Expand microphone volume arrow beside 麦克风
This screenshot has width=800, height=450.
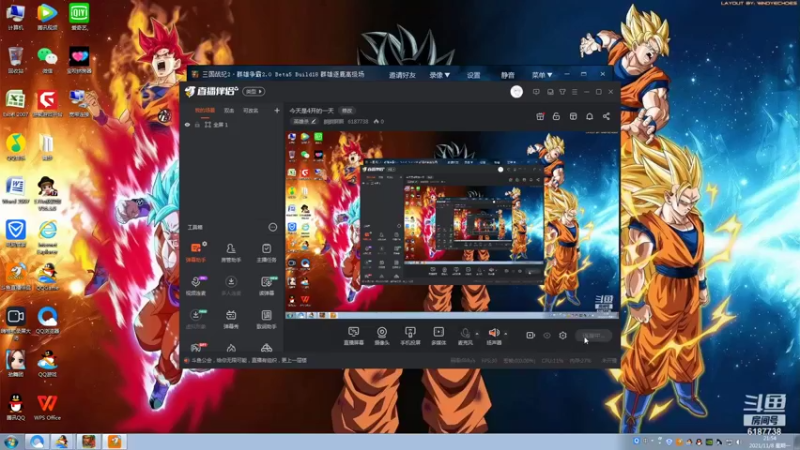point(477,334)
